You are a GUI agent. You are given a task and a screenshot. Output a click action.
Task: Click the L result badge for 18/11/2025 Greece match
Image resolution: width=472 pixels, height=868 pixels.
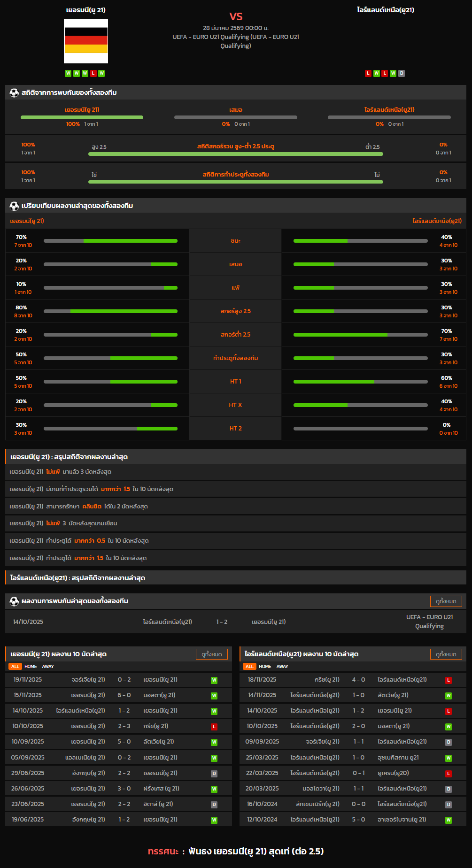coord(449,680)
